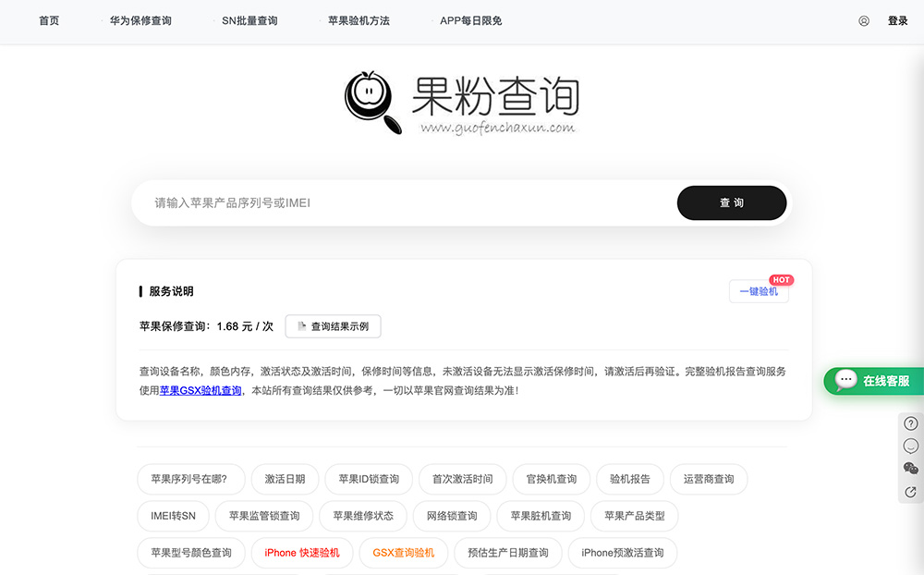Click 登录 to sign in
924x575 pixels.
(897, 20)
